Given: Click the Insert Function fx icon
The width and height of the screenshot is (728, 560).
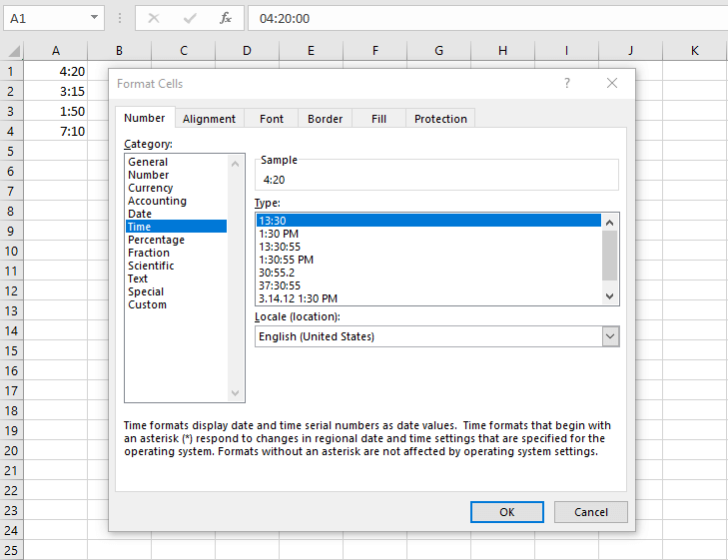Looking at the screenshot, I should pos(226,18).
